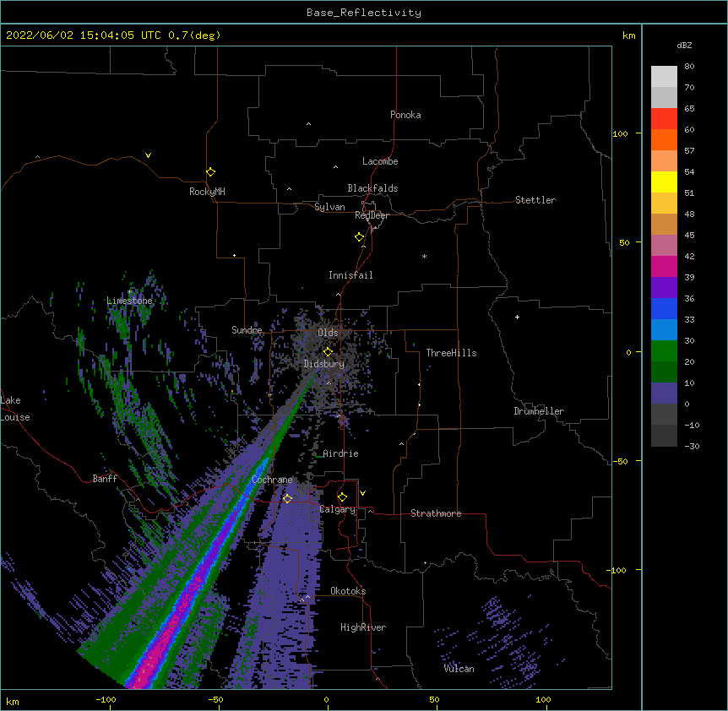Screen dimensions: 728x711
Task: Select the Lake Louise label
Action: 15,409
